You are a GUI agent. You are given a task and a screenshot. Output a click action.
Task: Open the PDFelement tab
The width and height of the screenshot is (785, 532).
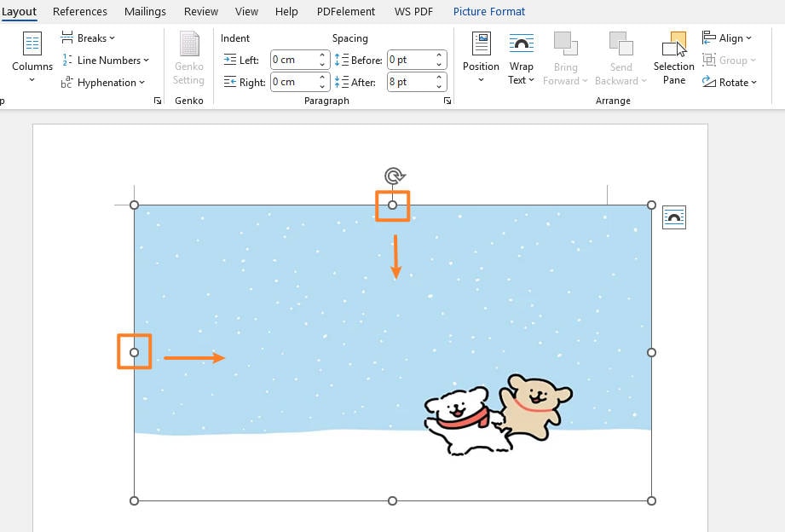pos(346,11)
